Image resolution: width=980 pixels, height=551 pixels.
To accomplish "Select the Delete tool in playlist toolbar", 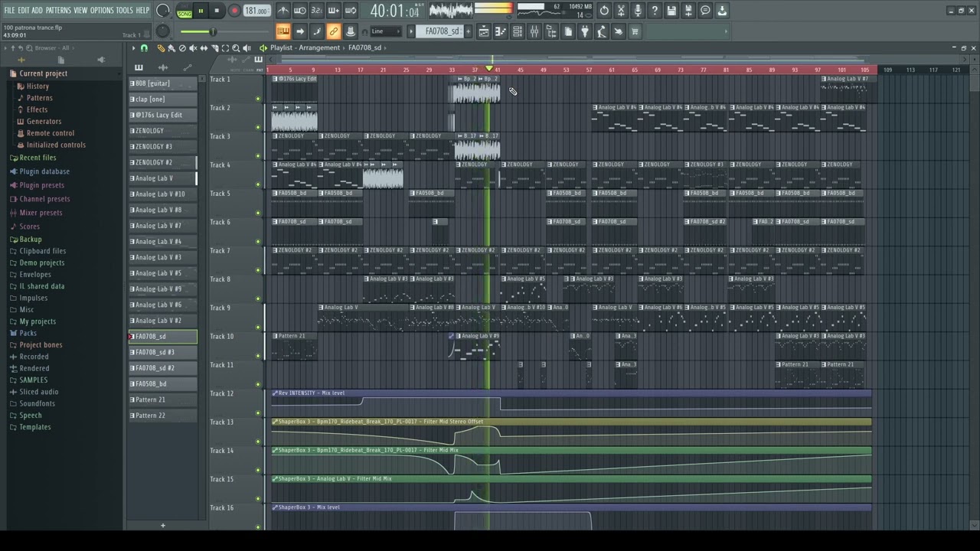I will tap(182, 48).
